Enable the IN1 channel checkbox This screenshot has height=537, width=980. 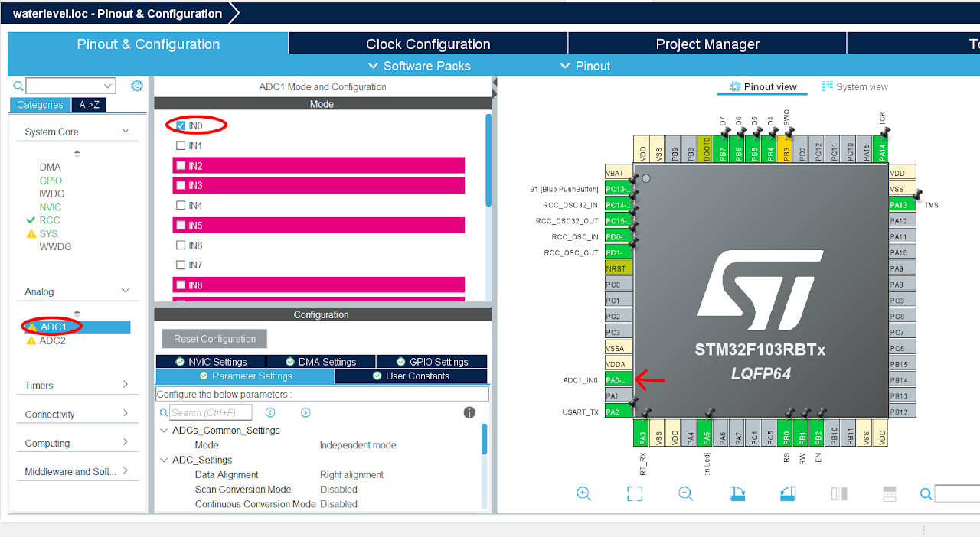pyautogui.click(x=181, y=145)
